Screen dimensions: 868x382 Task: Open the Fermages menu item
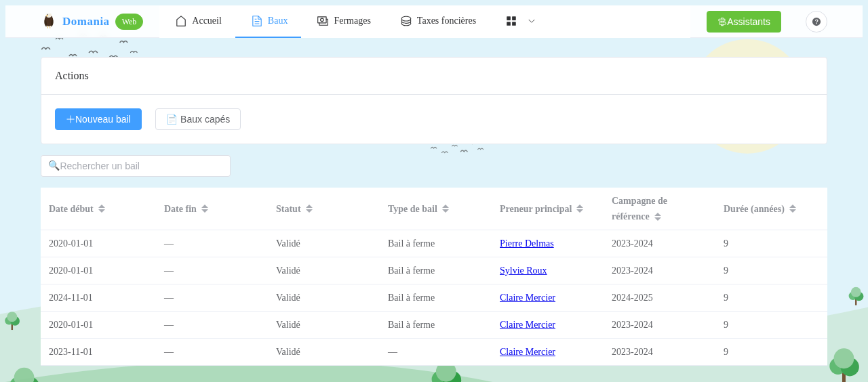[x=344, y=21]
